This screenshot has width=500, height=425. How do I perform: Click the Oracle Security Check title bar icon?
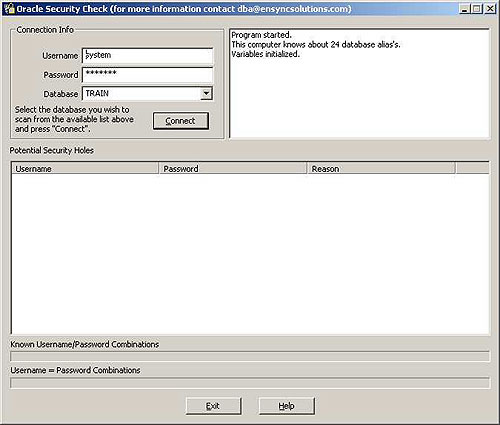point(9,8)
